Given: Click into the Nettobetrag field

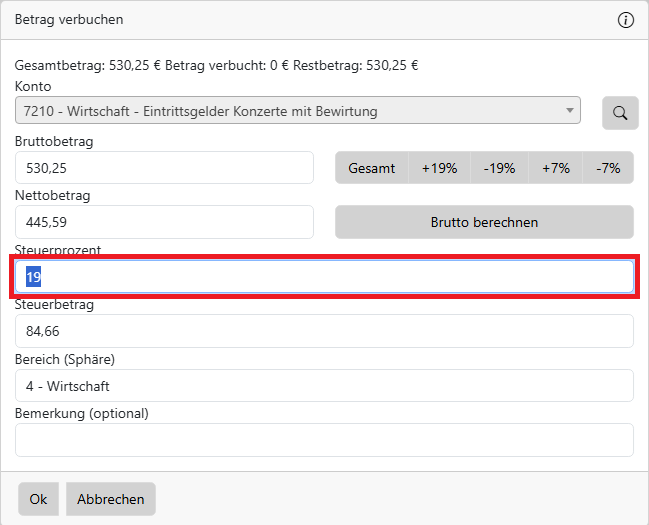Looking at the screenshot, I should (164, 222).
